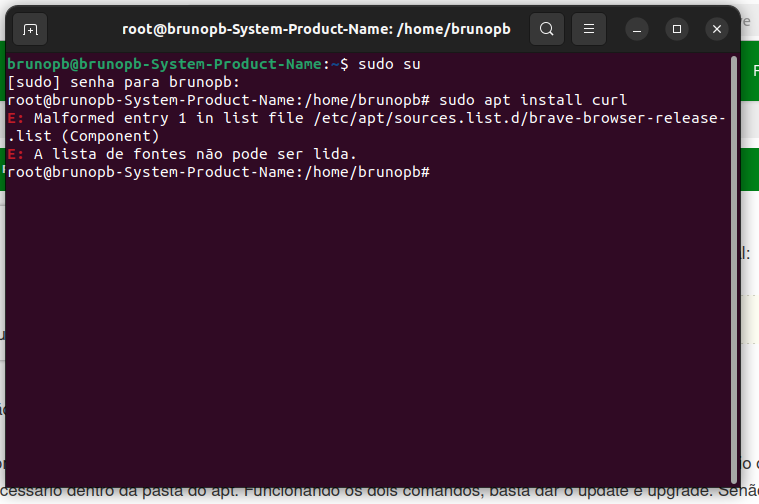Open the terminal hamburger menu
The height and width of the screenshot is (504, 759).
(x=589, y=29)
